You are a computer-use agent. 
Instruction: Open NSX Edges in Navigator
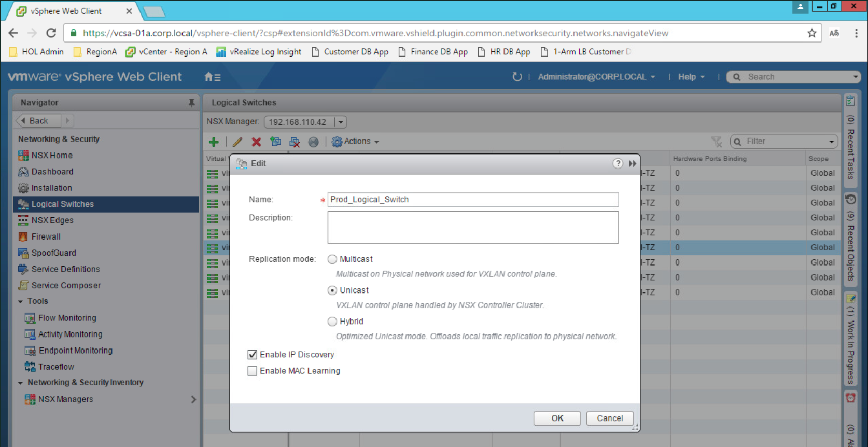click(x=52, y=220)
